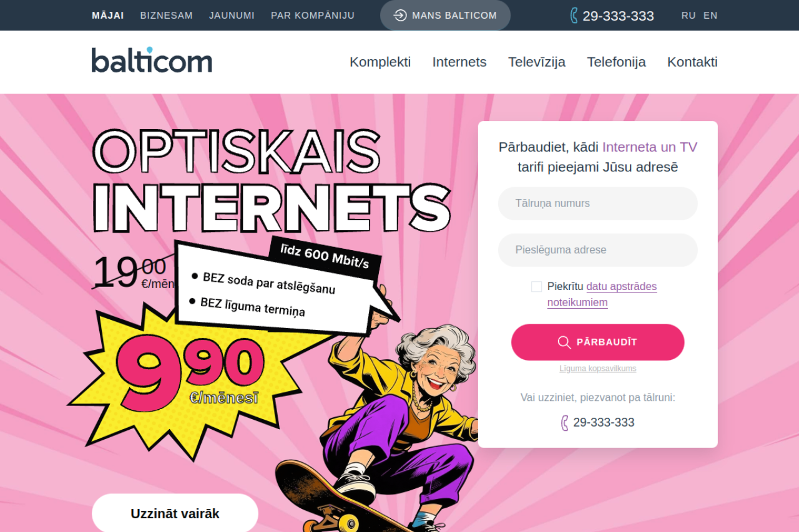Open the Par kompāniju page

(x=313, y=16)
